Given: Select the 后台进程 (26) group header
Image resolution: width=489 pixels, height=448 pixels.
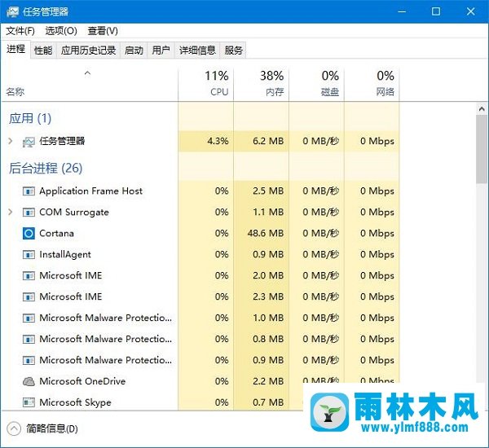Looking at the screenshot, I should pyautogui.click(x=46, y=169).
